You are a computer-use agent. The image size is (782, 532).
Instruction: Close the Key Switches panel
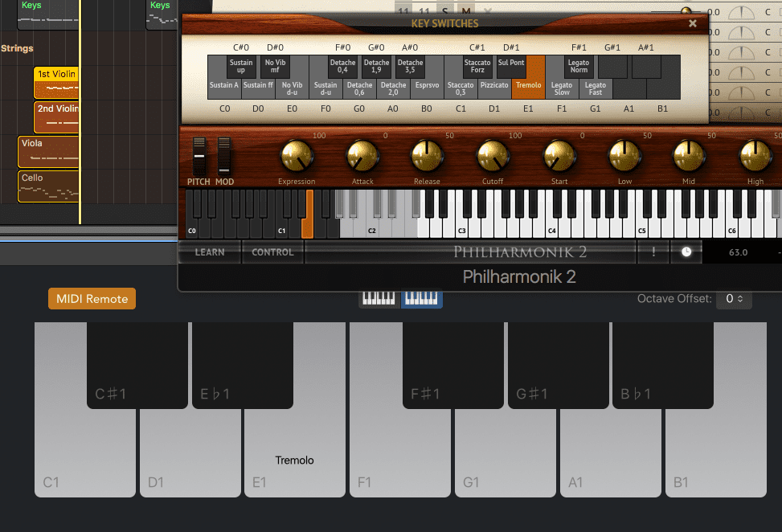coord(692,23)
